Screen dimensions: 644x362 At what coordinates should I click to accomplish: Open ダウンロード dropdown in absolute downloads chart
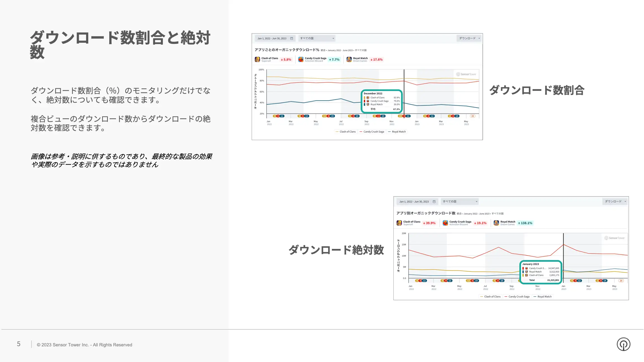click(x=615, y=201)
